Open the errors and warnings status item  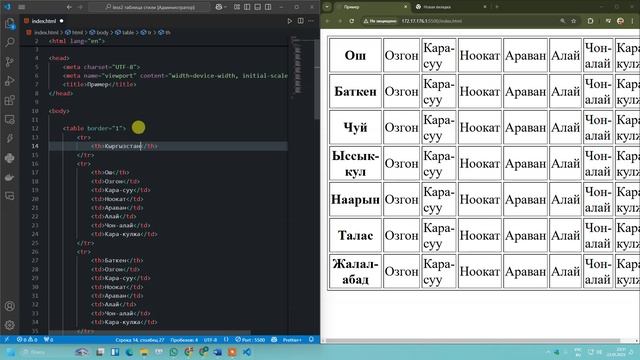[x=27, y=340]
